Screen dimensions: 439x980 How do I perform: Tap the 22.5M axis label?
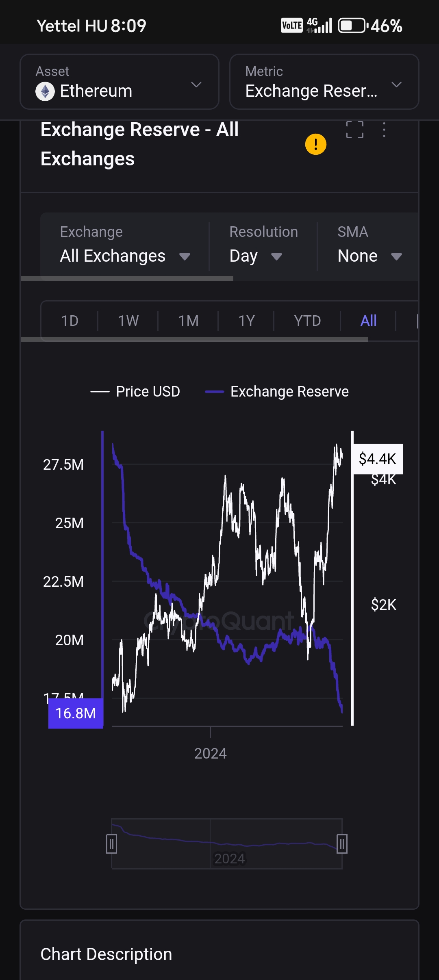(63, 581)
